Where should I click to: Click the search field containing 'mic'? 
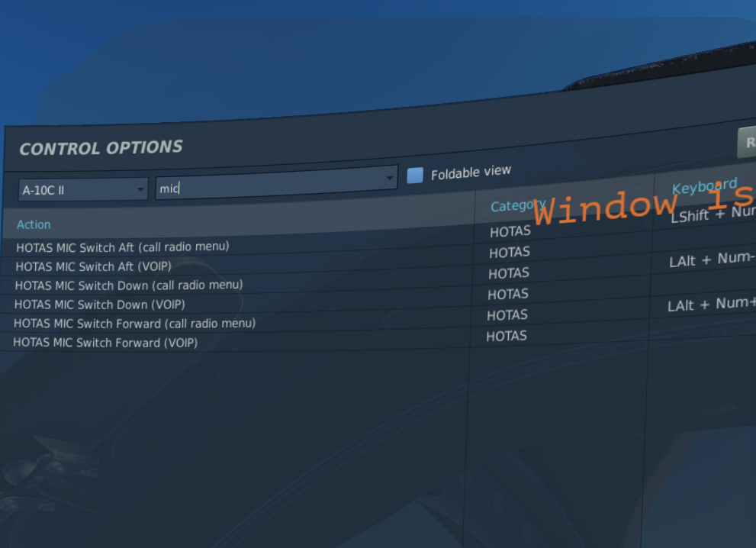276,183
